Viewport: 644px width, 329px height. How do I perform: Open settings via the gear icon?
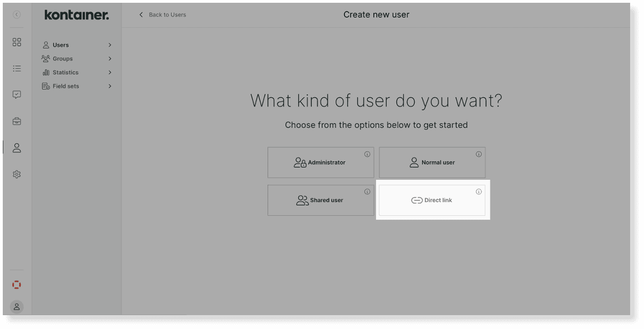coord(17,174)
